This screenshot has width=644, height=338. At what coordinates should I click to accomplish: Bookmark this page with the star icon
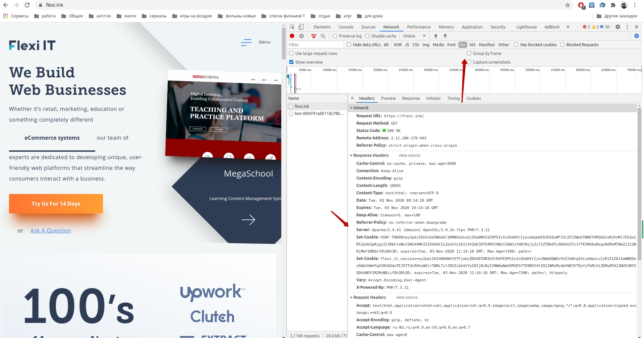click(568, 5)
